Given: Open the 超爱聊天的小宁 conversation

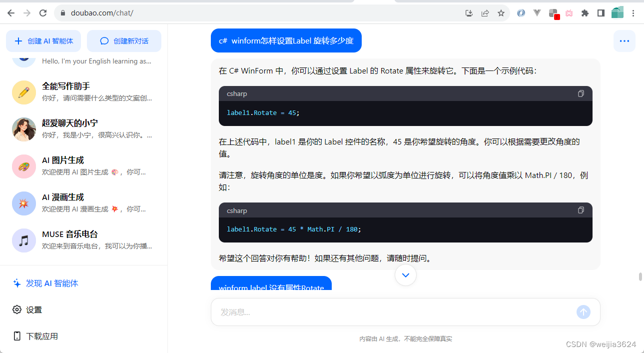Looking at the screenshot, I should [x=83, y=129].
